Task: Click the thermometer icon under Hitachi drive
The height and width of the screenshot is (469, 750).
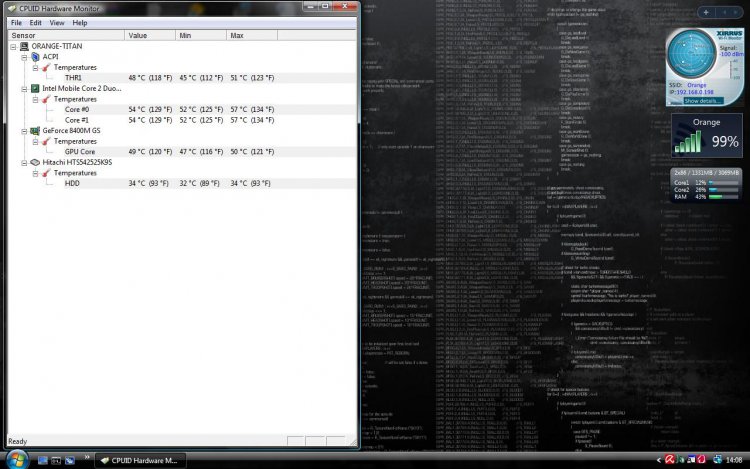Action: [46, 173]
